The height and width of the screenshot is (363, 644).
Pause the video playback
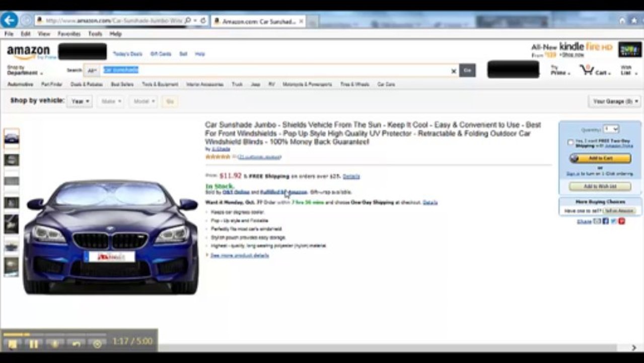[34, 344]
